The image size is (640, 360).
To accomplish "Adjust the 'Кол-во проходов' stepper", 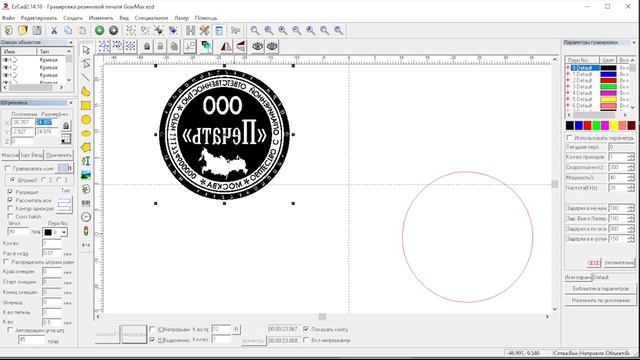I will coord(631,157).
